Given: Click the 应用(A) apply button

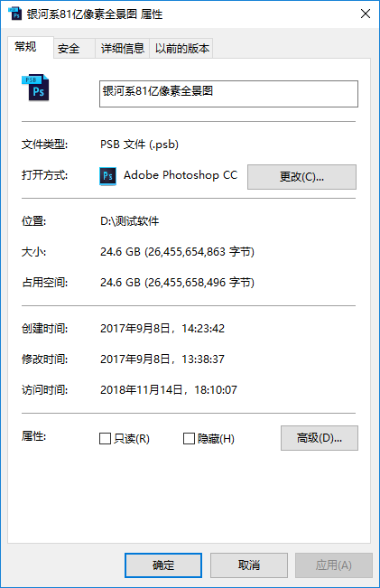Looking at the screenshot, I should [x=334, y=565].
